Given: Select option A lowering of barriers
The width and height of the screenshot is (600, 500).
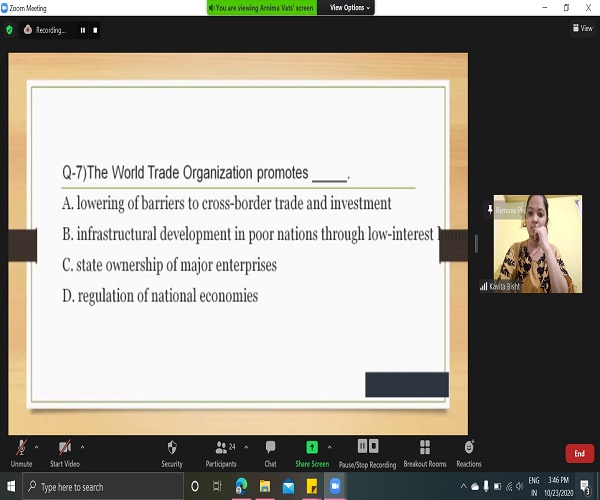Looking at the screenshot, I should point(227,203).
